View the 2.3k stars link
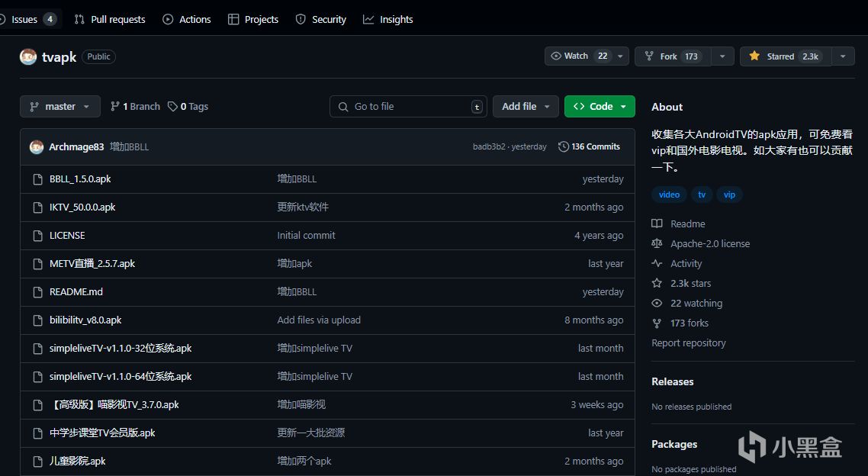868x476 pixels. coord(681,283)
